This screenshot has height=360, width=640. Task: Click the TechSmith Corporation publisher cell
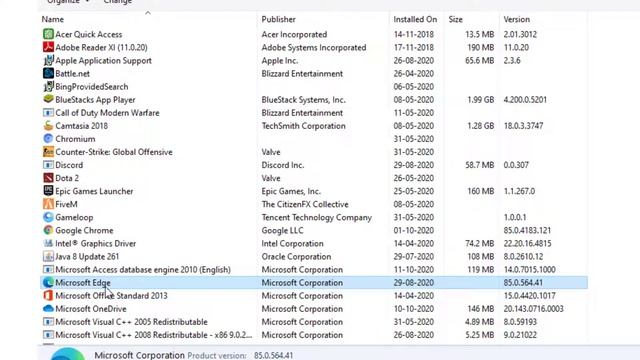point(303,126)
